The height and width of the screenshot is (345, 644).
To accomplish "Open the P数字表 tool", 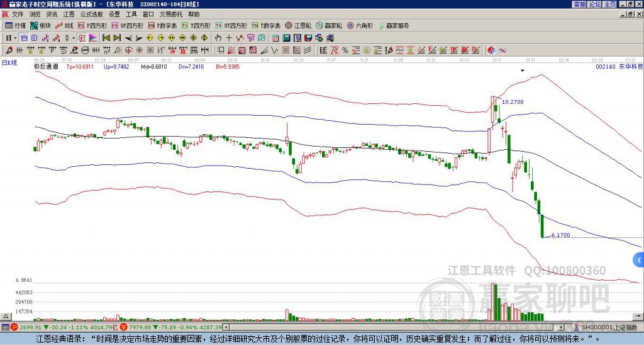I will (162, 25).
